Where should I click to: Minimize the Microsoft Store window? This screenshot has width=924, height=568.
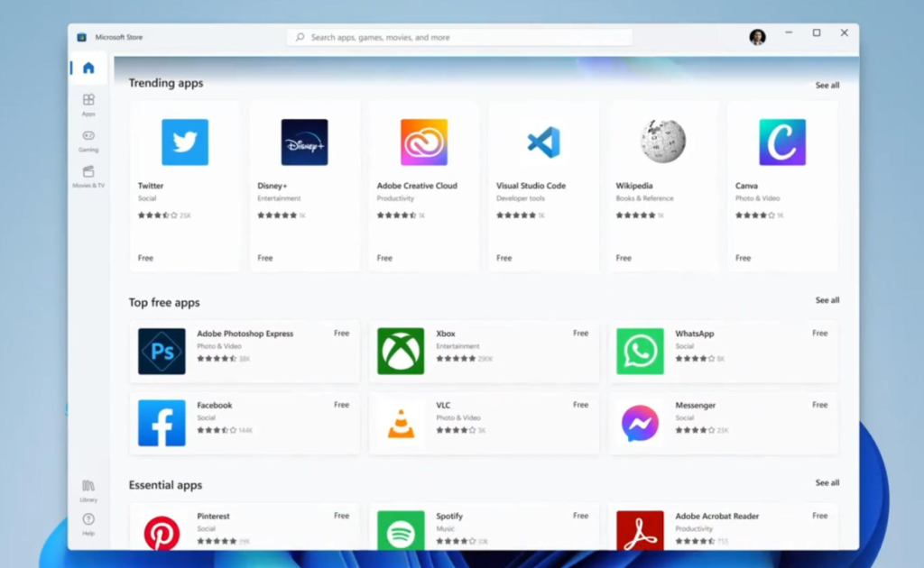pyautogui.click(x=789, y=33)
